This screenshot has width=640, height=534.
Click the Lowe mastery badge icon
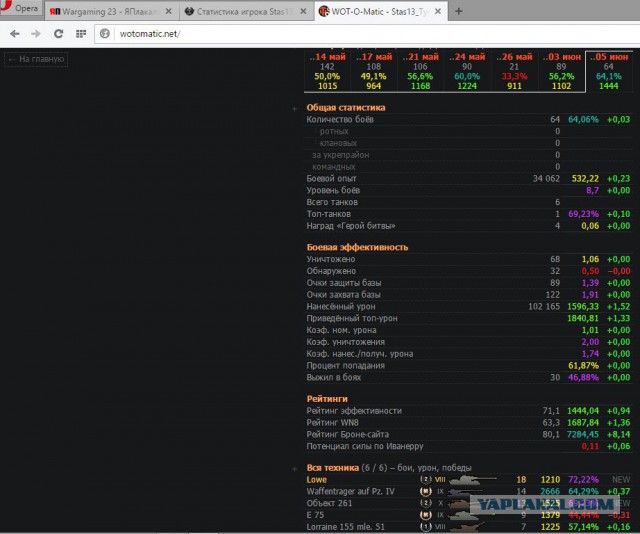426,480
